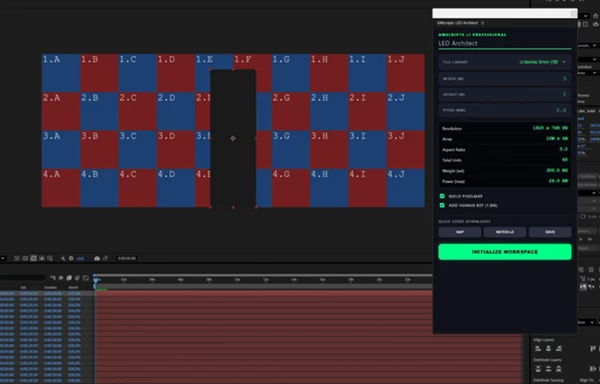The width and height of the screenshot is (600, 384).
Task: Open the LED Architect panel menu icon
Action: [483, 23]
